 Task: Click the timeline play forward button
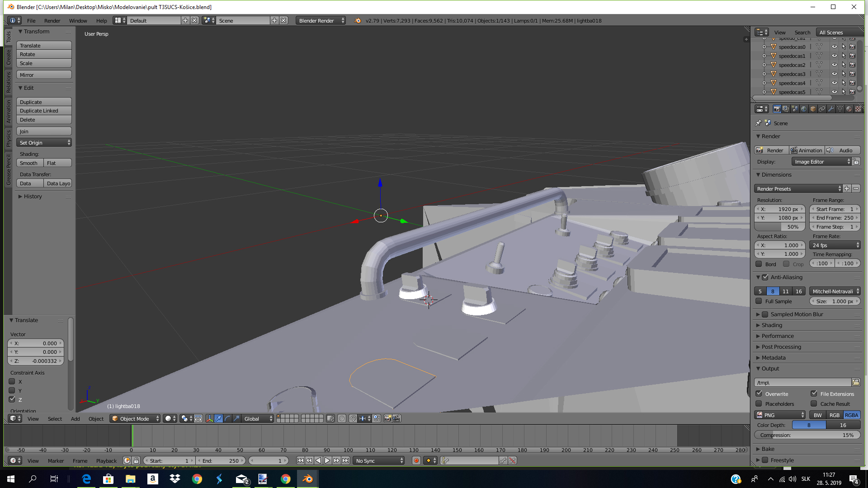click(x=327, y=460)
